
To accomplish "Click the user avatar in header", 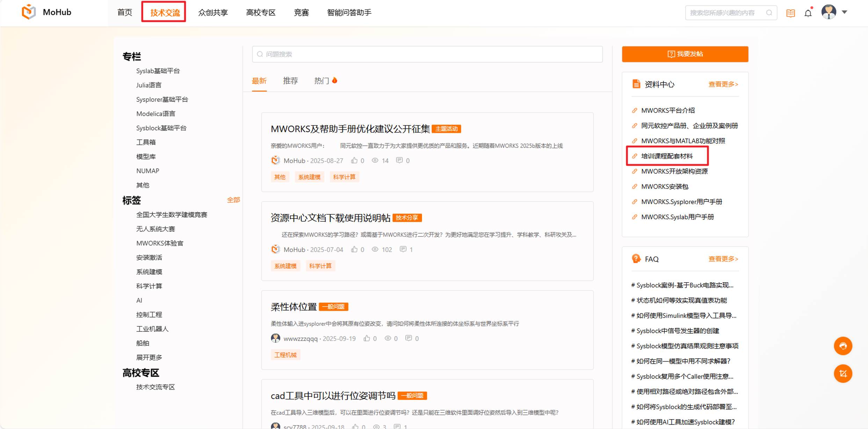I will pyautogui.click(x=829, y=12).
